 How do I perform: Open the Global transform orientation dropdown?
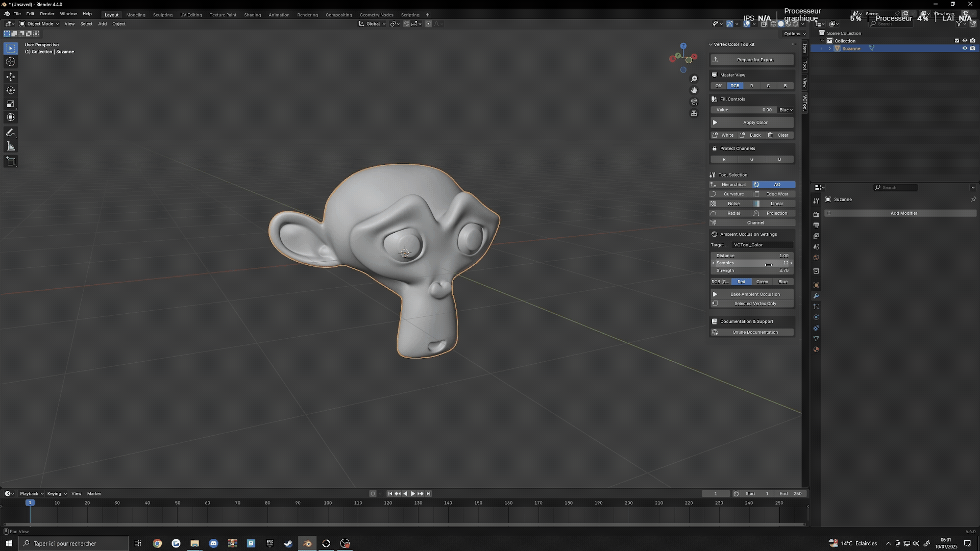(373, 23)
